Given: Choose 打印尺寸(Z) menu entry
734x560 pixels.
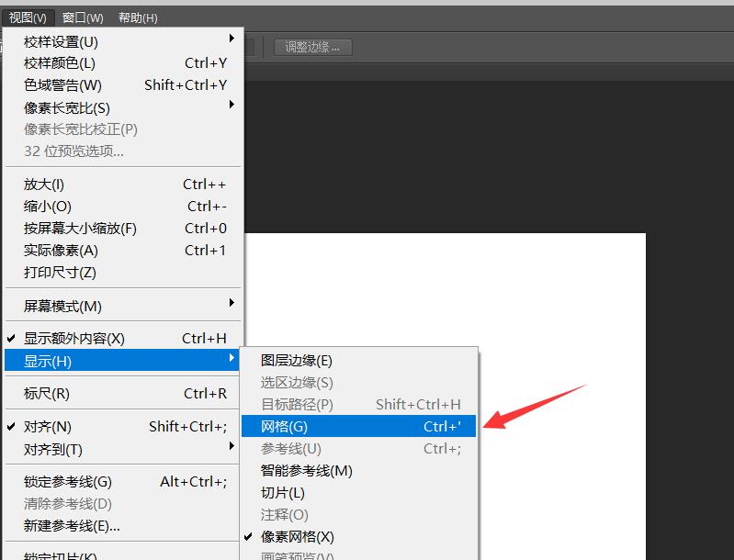Looking at the screenshot, I should coord(123,273).
